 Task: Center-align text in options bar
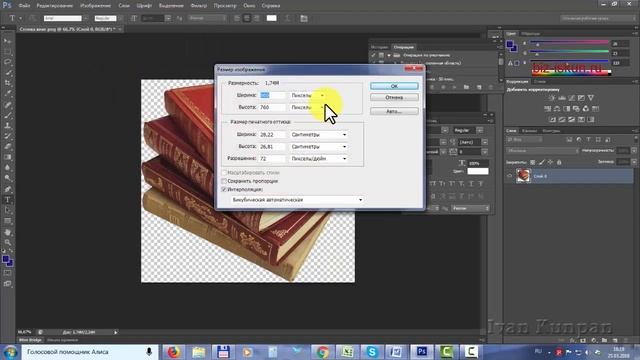247,18
